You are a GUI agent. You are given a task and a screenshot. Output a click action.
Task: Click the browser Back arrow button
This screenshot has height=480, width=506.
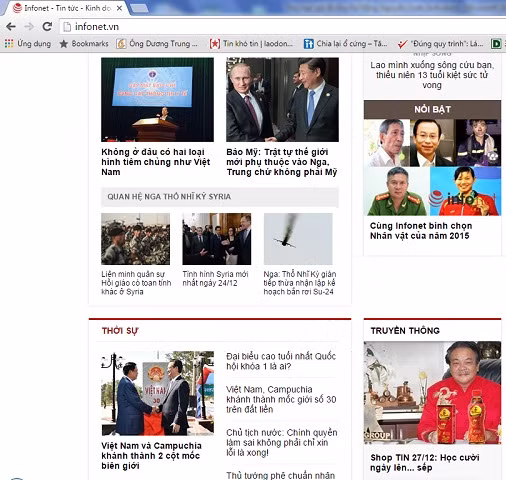pyautogui.click(x=11, y=26)
